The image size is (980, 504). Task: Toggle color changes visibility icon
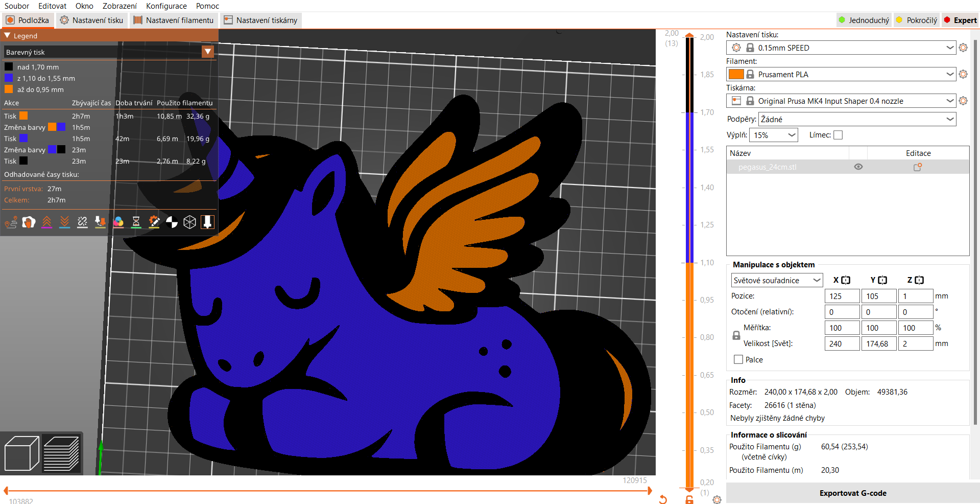118,222
